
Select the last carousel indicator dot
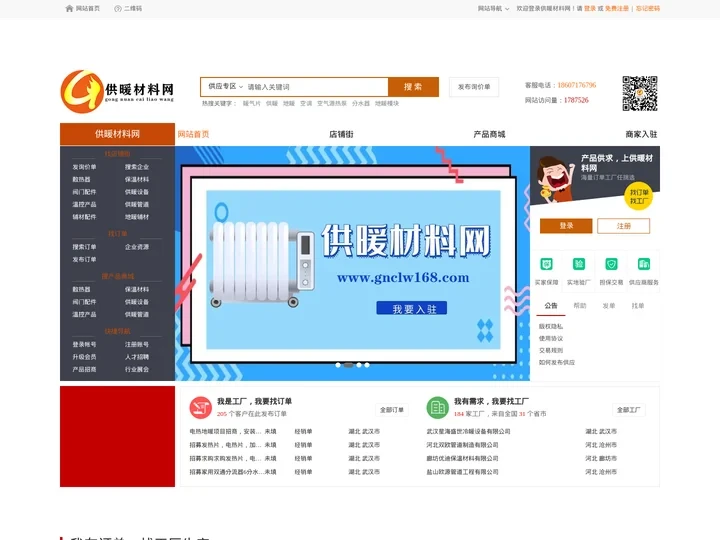(367, 365)
